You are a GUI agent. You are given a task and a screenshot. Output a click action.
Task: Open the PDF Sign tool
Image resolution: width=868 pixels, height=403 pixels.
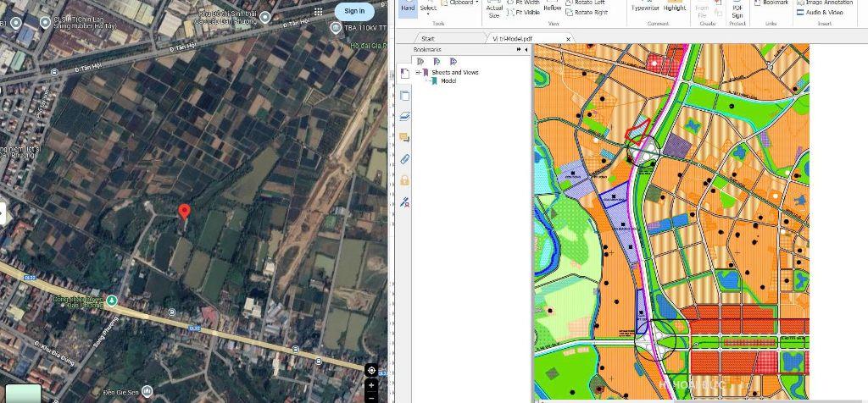coord(737,10)
